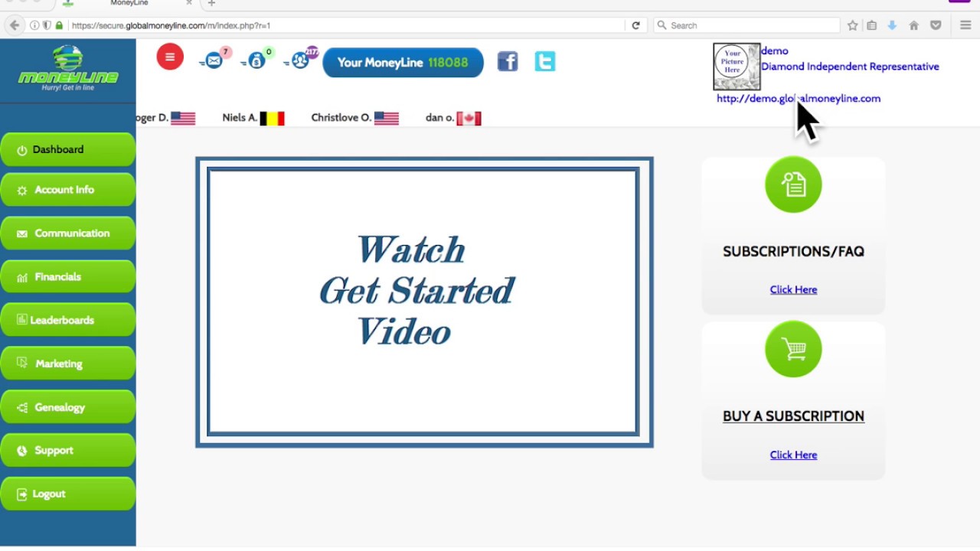
Task: Click the site information (i) icon
Action: click(34, 25)
